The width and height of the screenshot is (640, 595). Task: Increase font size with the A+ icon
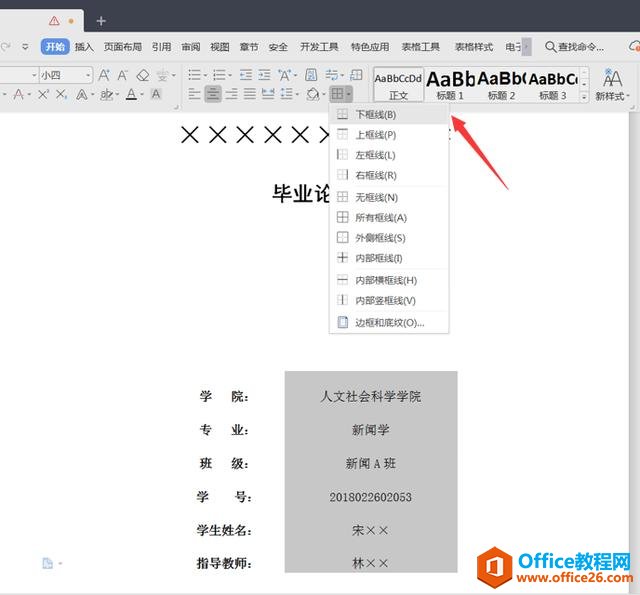[104, 75]
